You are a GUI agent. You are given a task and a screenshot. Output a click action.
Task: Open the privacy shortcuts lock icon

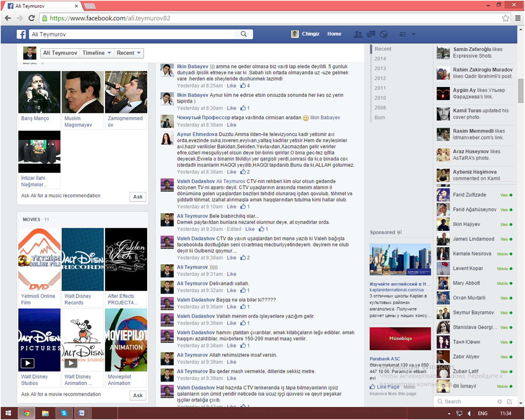[402, 34]
